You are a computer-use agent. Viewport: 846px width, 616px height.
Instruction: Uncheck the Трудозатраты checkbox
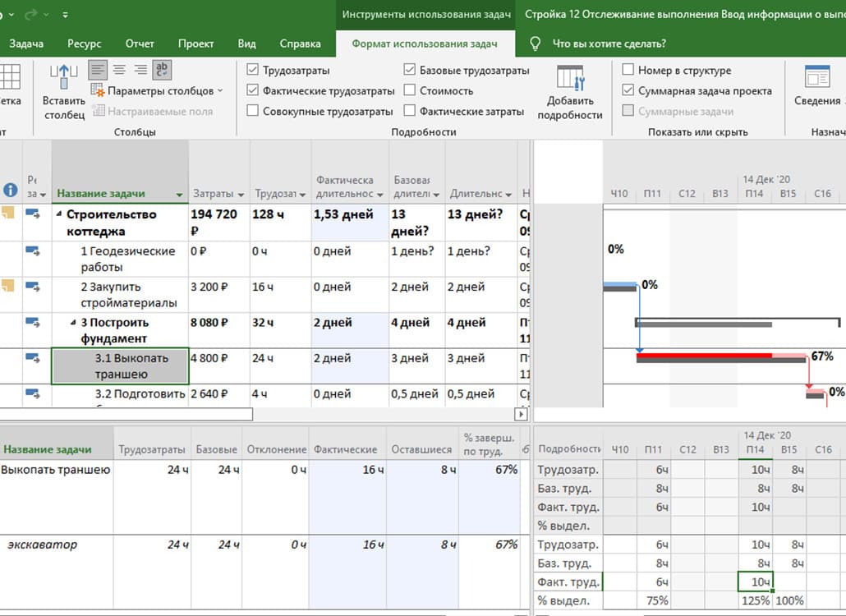tap(253, 71)
